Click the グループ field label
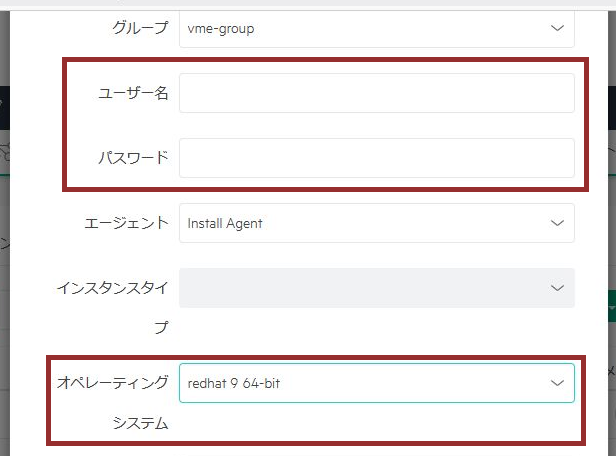The height and width of the screenshot is (456, 616). coord(140,29)
